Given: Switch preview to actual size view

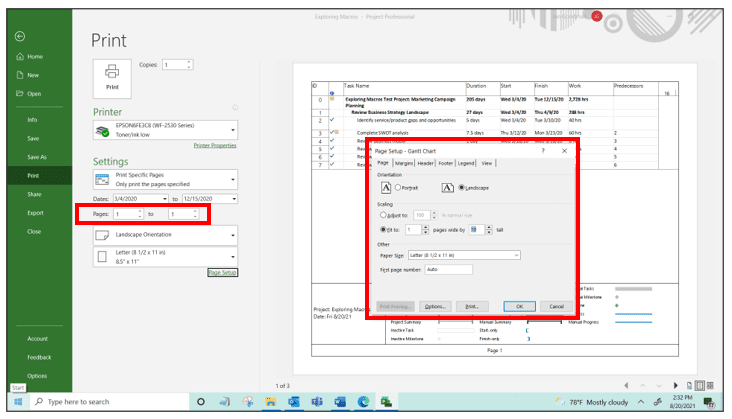Looking at the screenshot, I should click(690, 385).
